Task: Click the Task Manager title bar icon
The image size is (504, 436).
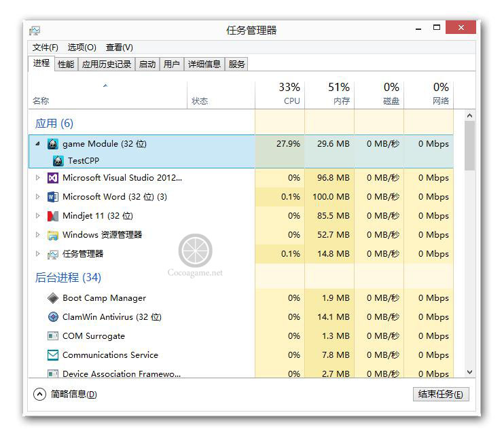Action: pyautogui.click(x=35, y=31)
